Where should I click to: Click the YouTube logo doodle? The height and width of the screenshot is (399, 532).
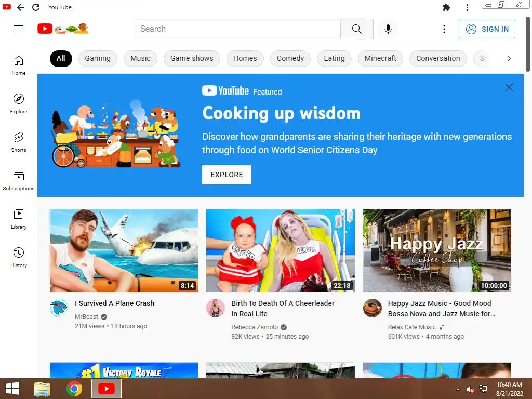[x=63, y=29]
